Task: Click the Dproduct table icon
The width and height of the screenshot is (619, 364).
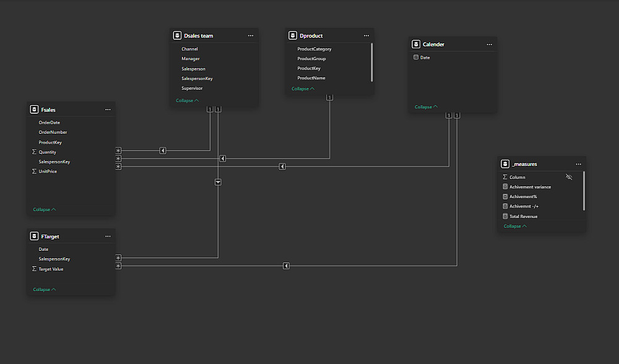Action: click(293, 35)
